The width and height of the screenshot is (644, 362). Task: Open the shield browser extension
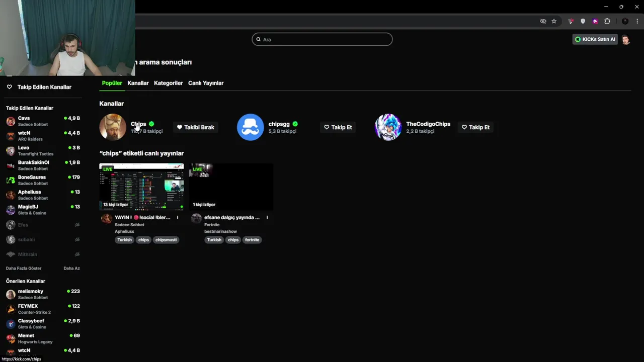coord(583,21)
